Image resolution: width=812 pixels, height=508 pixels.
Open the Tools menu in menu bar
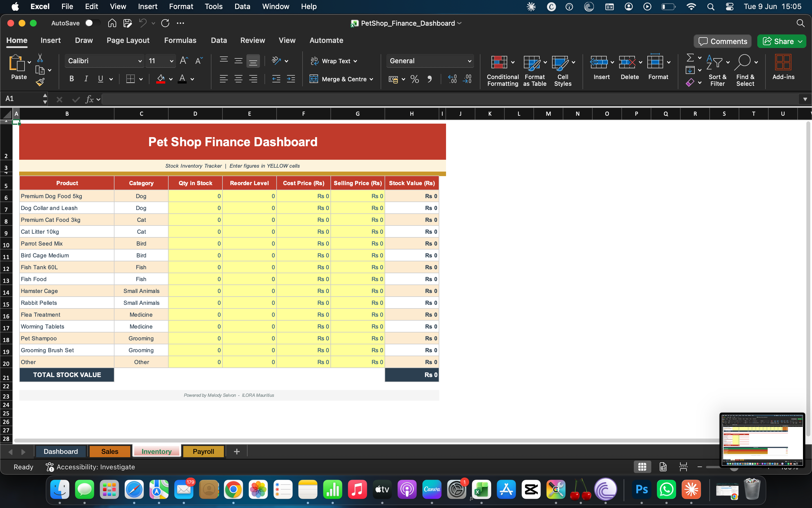pyautogui.click(x=213, y=7)
